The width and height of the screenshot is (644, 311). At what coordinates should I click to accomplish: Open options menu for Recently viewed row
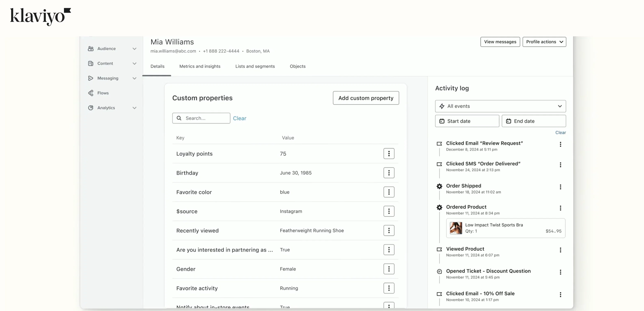coord(389,231)
